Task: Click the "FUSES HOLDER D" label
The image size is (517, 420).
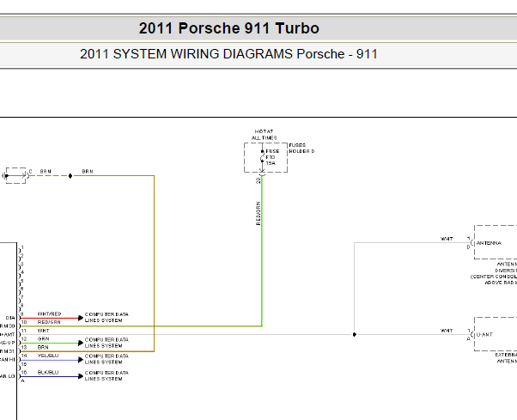Action: [x=301, y=148]
